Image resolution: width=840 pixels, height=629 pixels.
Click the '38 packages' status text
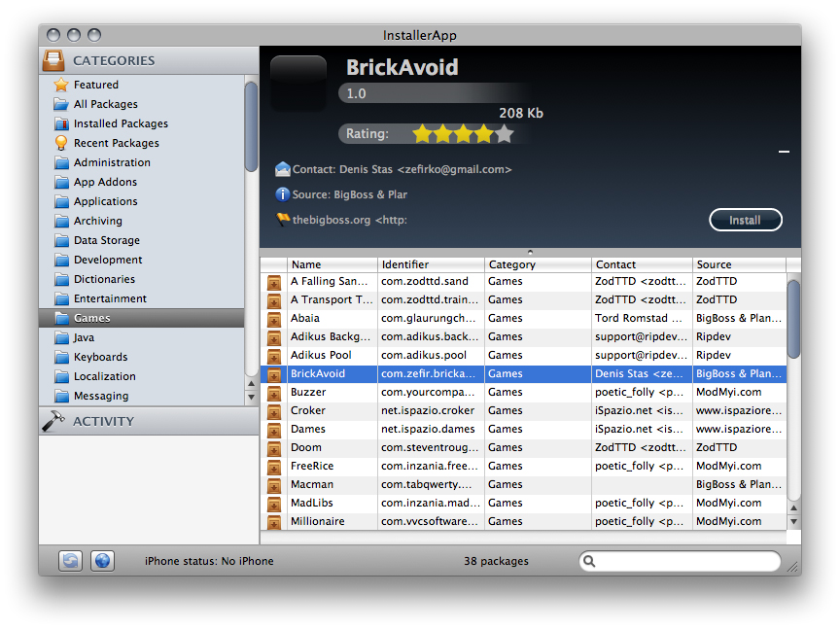pyautogui.click(x=496, y=561)
